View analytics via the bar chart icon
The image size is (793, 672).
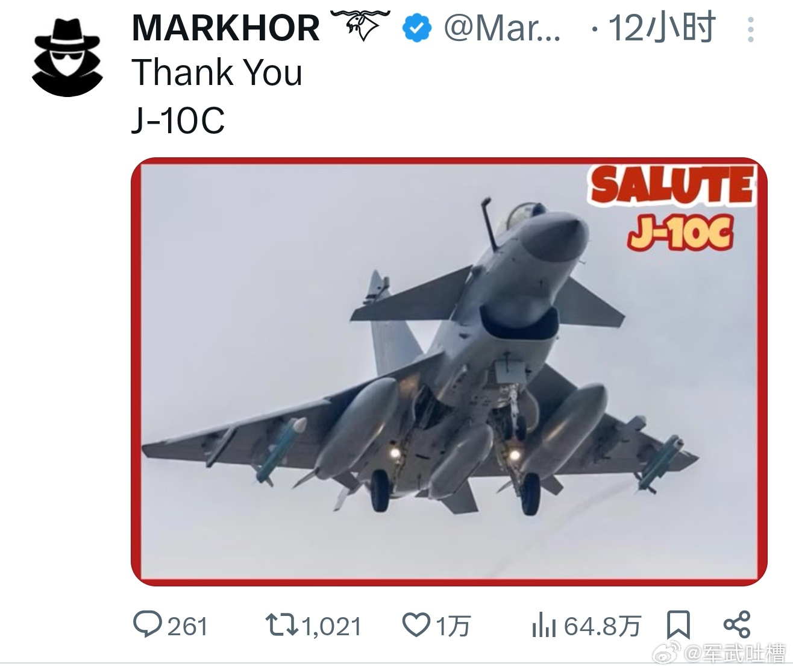tap(544, 626)
